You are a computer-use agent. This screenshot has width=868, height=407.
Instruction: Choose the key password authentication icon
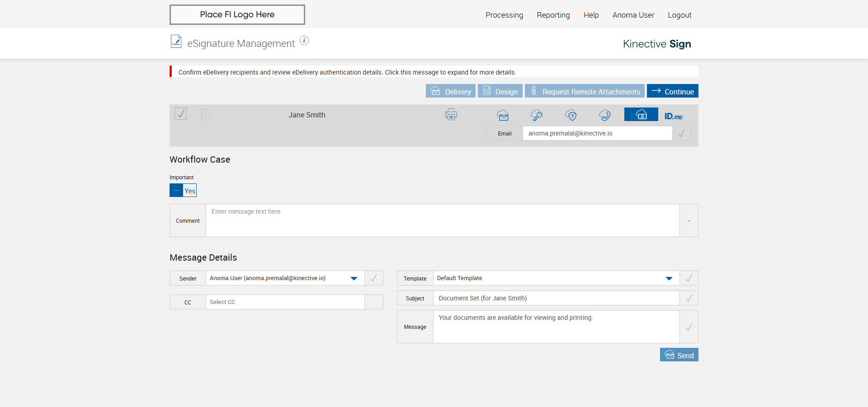(x=537, y=115)
